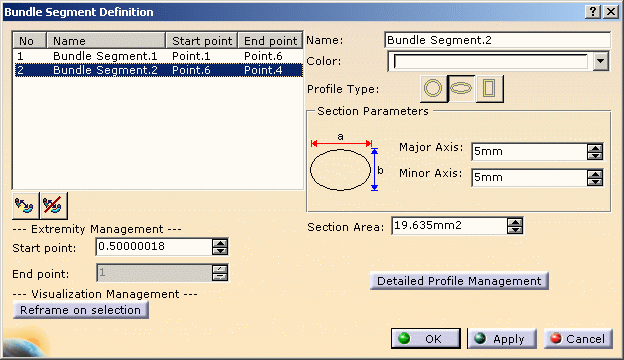Click the Start point column header
624x360 pixels.
point(202,41)
